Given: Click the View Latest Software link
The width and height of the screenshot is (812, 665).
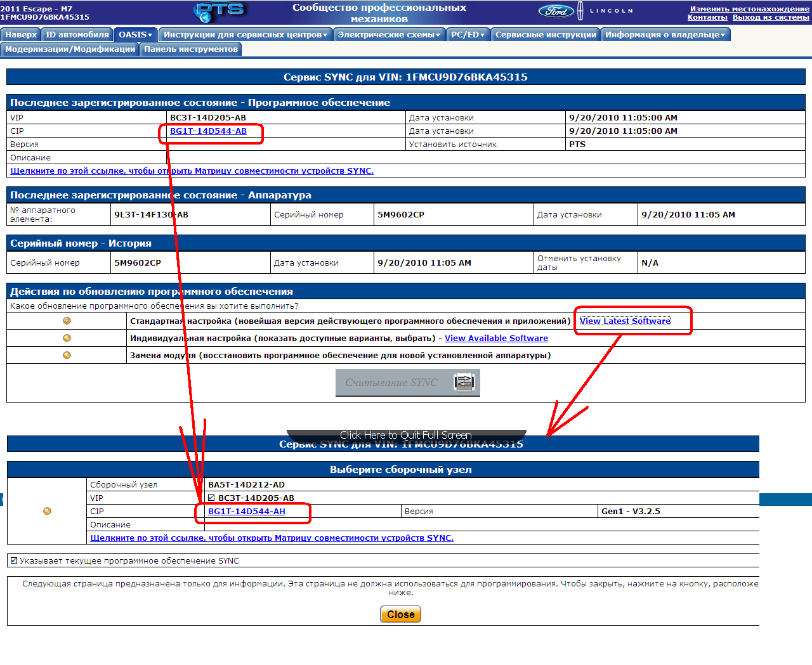Looking at the screenshot, I should click(x=625, y=321).
